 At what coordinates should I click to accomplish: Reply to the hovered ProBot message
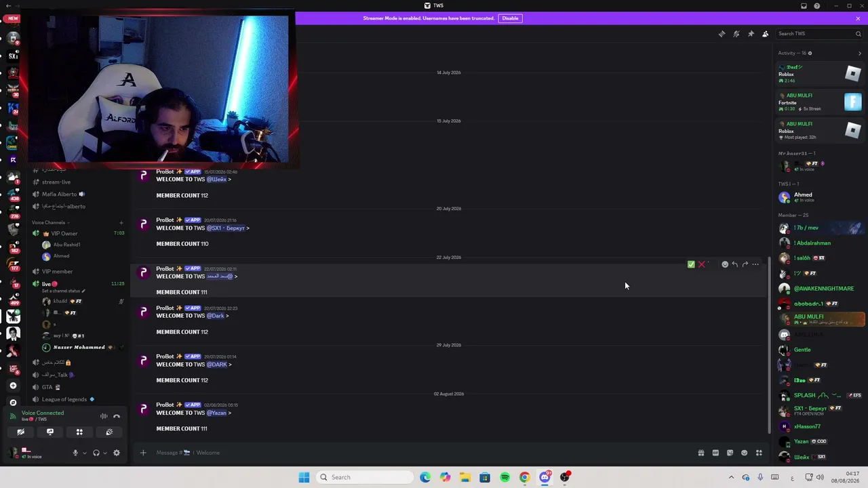[735, 264]
